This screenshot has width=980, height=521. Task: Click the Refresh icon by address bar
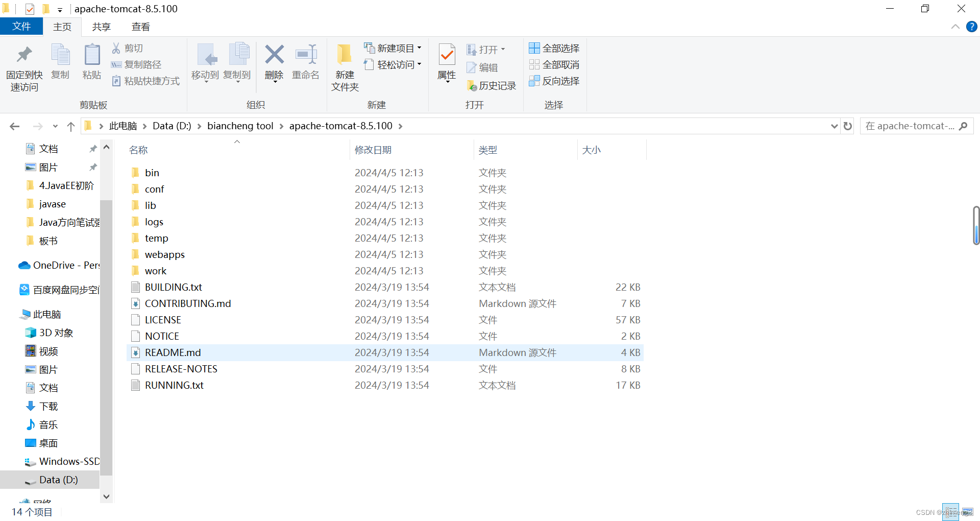[x=848, y=126]
